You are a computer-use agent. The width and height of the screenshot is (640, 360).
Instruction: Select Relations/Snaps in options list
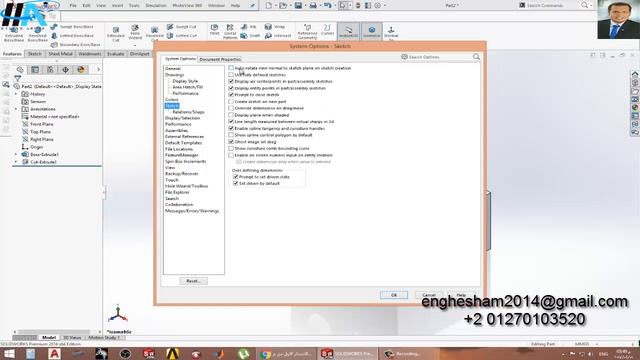(188, 112)
